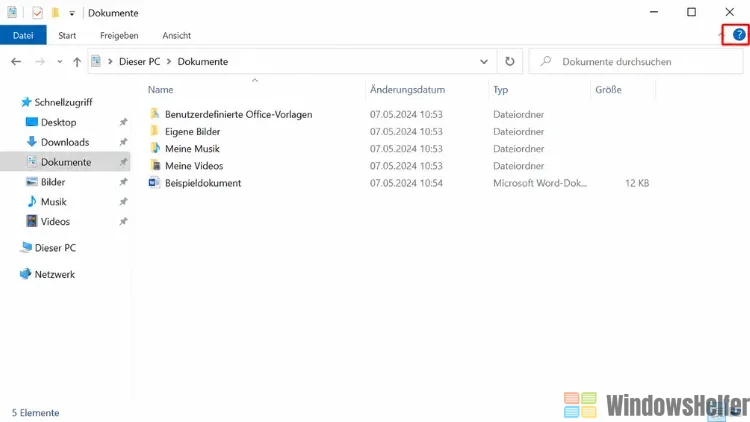The image size is (750, 422).
Task: Click the Dokumente breadcrumb in address bar
Action: coord(203,62)
